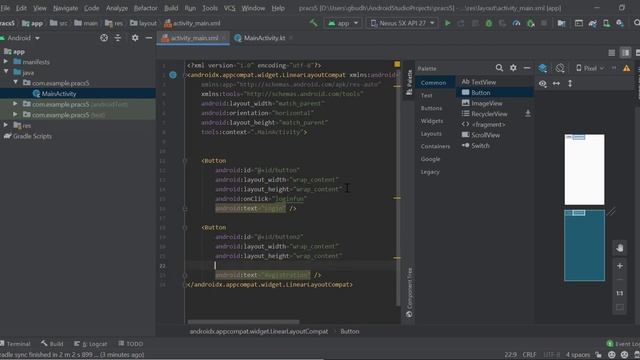640x360 pixels.
Task: Open the app run configuration dropdown
Action: [x=343, y=23]
